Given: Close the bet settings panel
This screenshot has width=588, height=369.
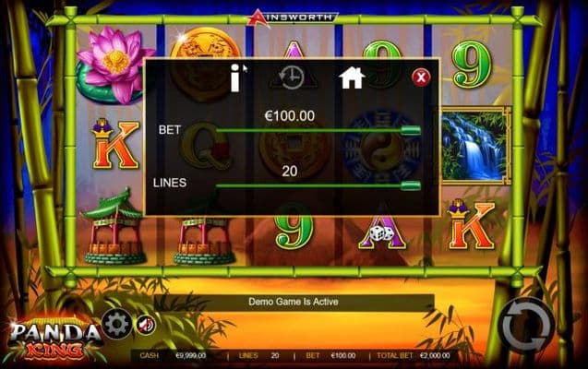Looking at the screenshot, I should click(421, 77).
